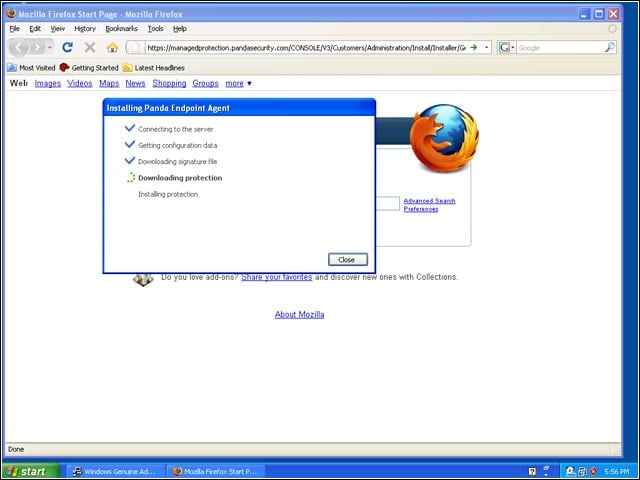This screenshot has width=640, height=480.
Task: Open the address bar history dropdown
Action: click(486, 47)
